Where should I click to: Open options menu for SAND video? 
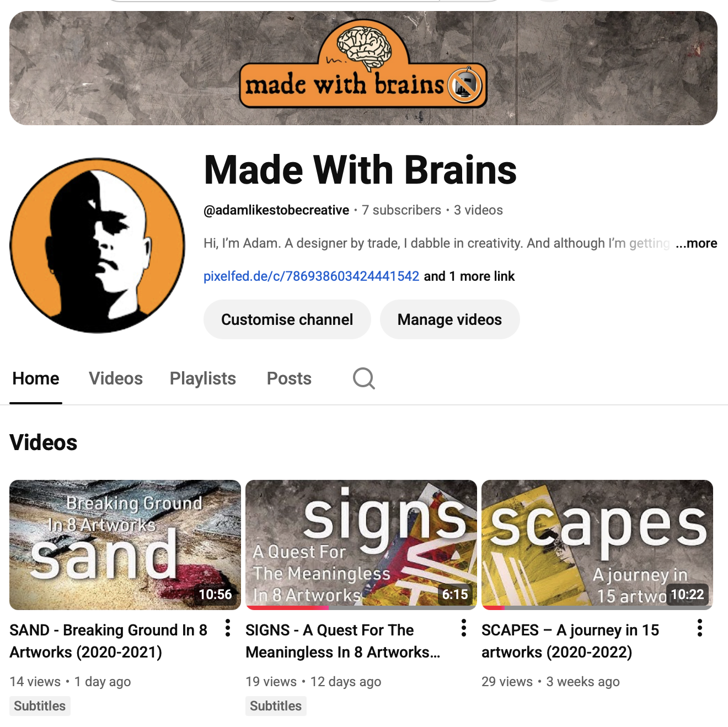point(228,628)
